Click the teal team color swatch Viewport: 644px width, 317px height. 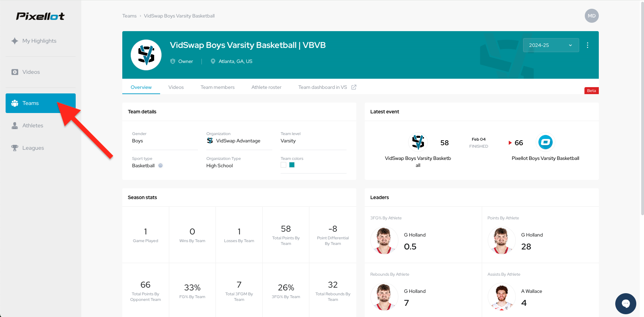click(292, 165)
